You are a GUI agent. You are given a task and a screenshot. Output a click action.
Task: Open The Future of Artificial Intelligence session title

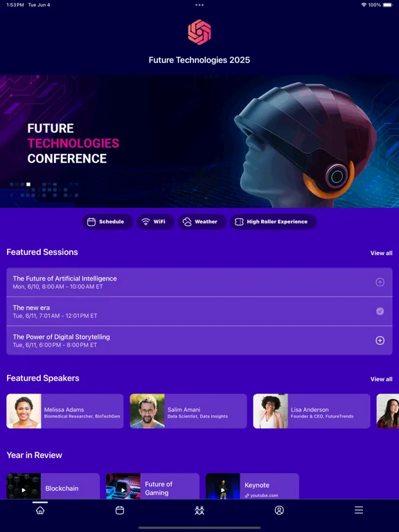click(x=65, y=278)
